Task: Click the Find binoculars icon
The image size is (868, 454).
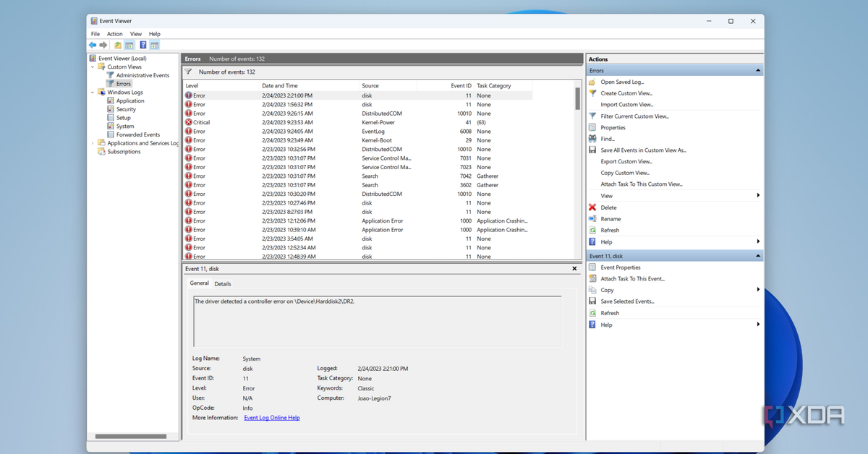Action: click(592, 139)
